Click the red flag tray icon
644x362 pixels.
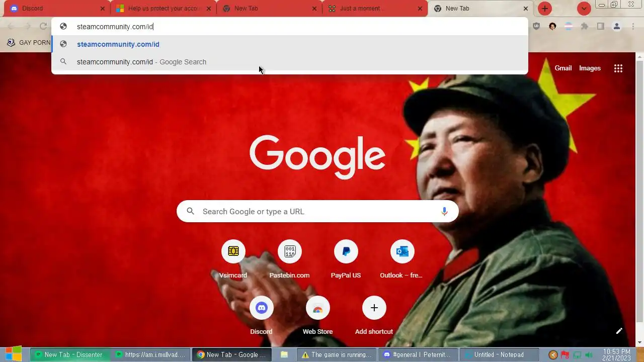(x=565, y=355)
